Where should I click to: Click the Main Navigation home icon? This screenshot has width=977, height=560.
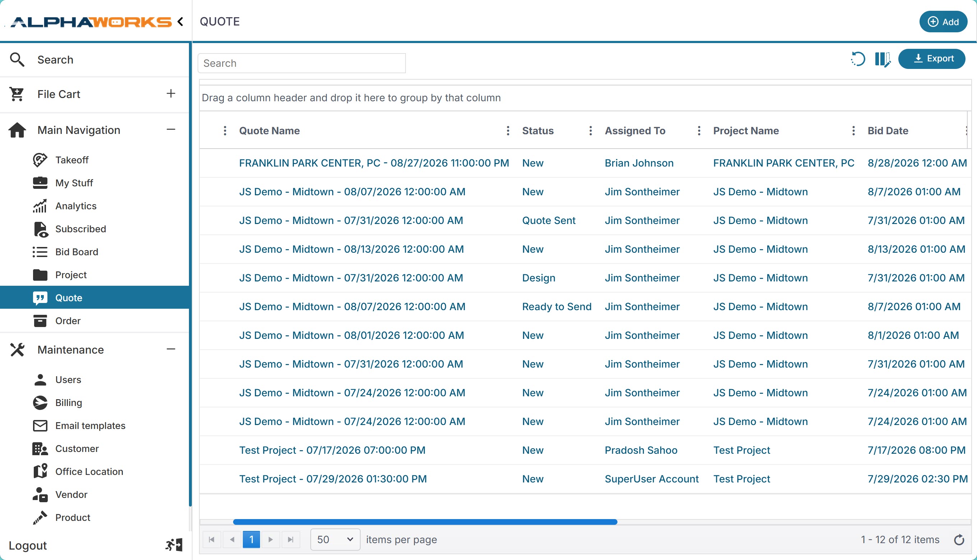[17, 130]
